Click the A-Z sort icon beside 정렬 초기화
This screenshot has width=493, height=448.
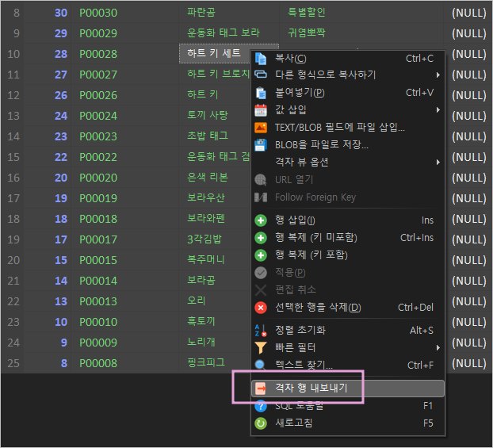[261, 331]
